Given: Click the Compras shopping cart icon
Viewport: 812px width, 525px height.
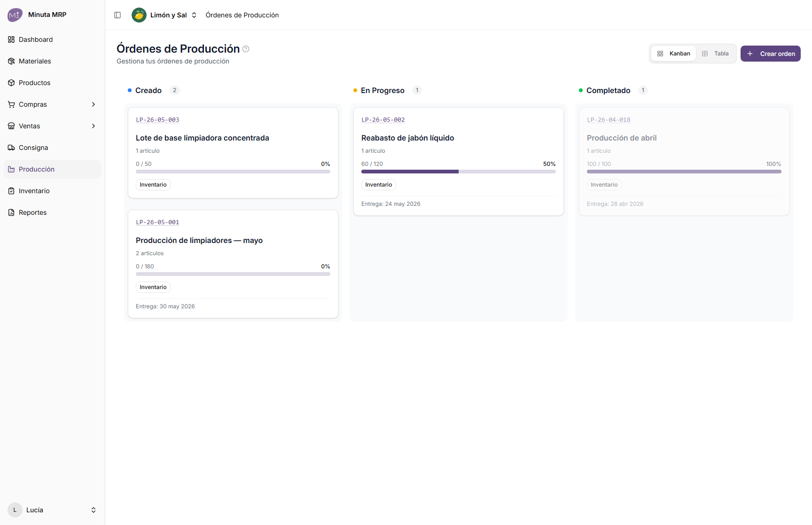Looking at the screenshot, I should click(x=11, y=104).
